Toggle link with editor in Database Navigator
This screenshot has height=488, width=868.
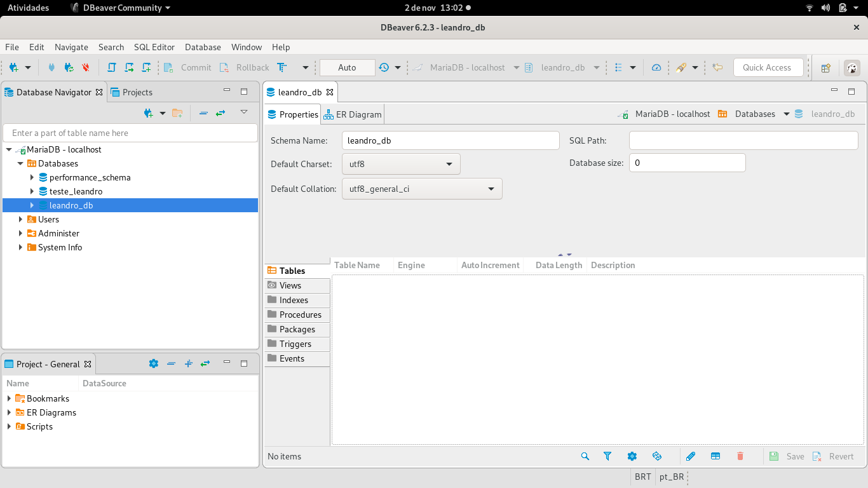[220, 113]
